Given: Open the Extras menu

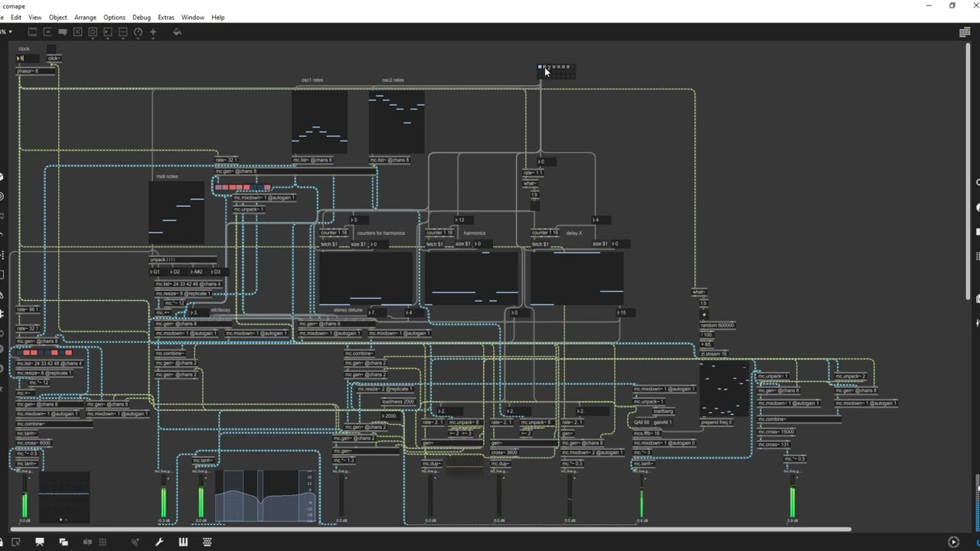Looking at the screenshot, I should click(x=166, y=17).
